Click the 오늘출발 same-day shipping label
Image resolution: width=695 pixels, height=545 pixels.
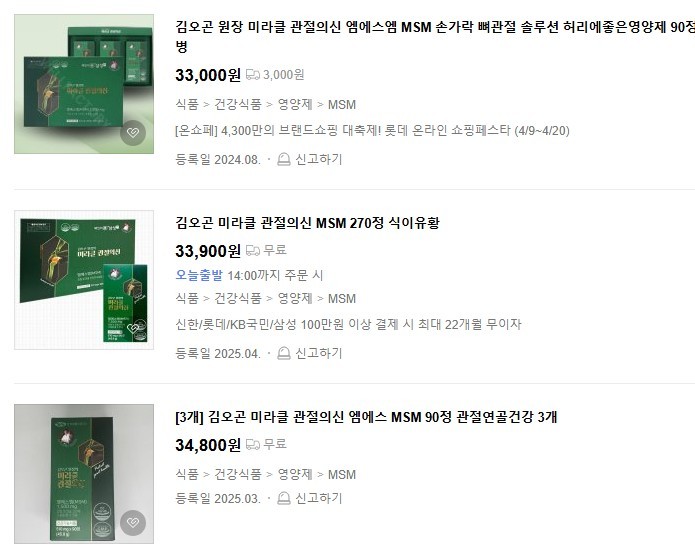tap(199, 275)
